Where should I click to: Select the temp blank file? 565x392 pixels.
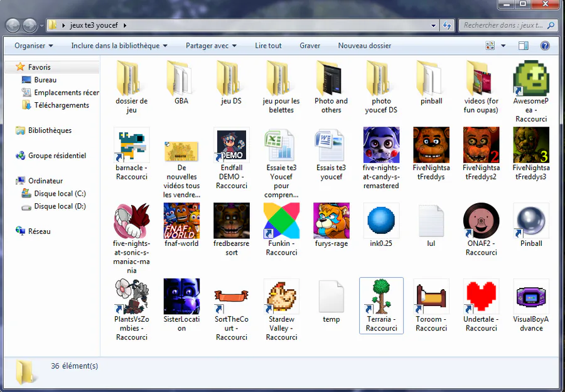[x=331, y=296]
